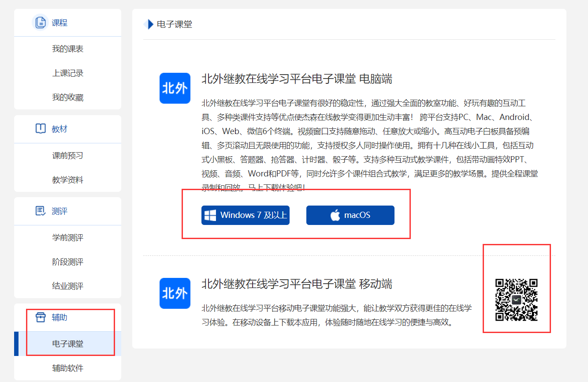Click the 测评 section header
The image size is (588, 382).
pyautogui.click(x=68, y=211)
